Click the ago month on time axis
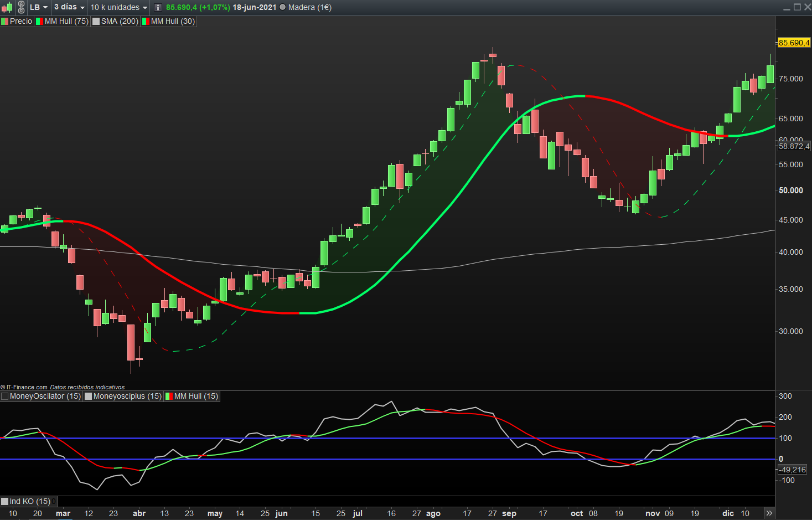 pyautogui.click(x=433, y=513)
